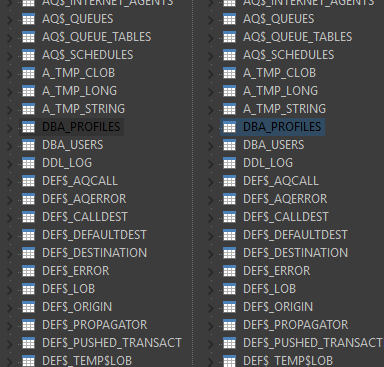384x367 pixels.
Task: Expand AQ$_QUEUES node in the left panel
Action: [10, 20]
